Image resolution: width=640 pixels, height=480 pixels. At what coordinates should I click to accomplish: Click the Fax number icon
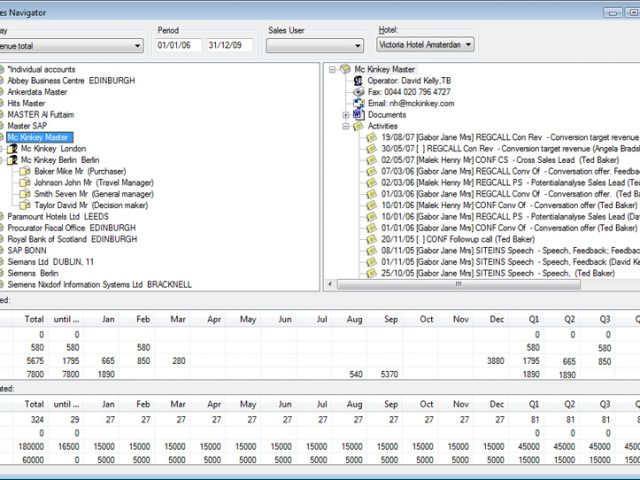[x=358, y=92]
